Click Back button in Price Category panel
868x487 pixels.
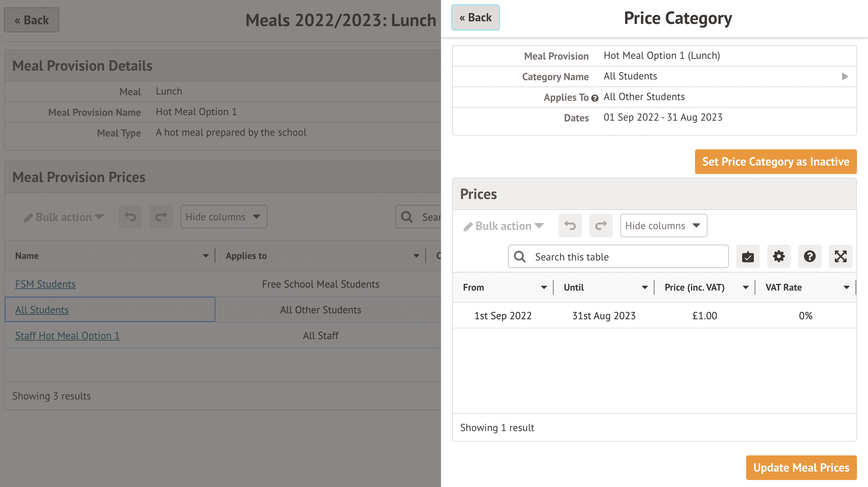475,18
